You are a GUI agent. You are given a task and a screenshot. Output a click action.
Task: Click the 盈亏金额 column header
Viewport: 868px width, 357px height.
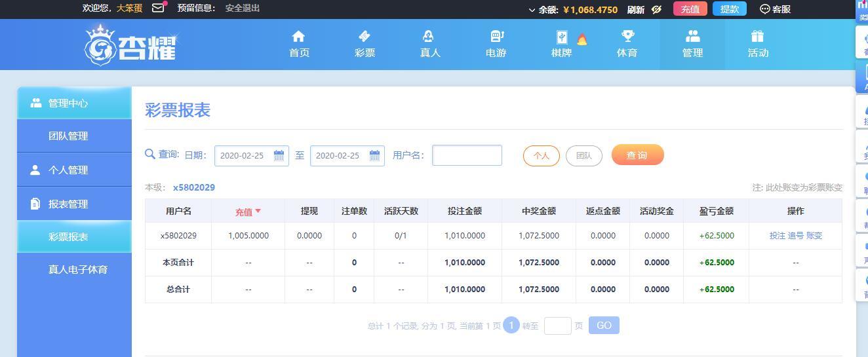716,211
